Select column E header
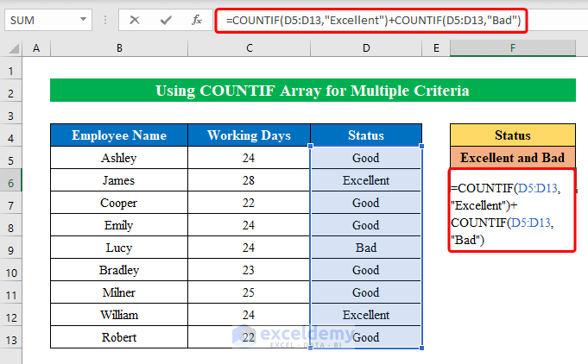588x364 pixels. coord(436,48)
